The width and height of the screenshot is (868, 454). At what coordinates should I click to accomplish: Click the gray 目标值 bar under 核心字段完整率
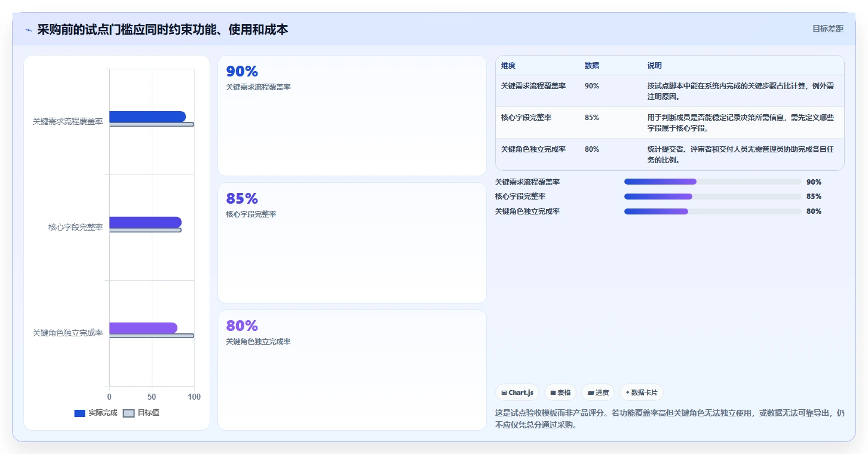pos(145,230)
